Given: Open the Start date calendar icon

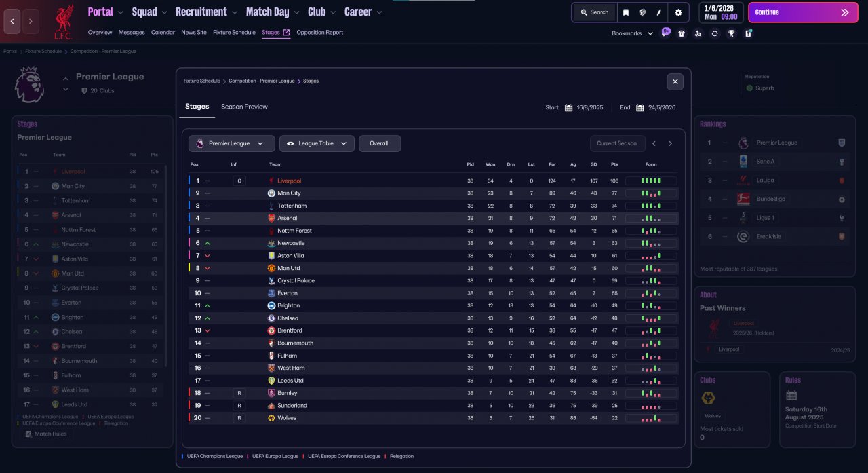Looking at the screenshot, I should tap(569, 108).
